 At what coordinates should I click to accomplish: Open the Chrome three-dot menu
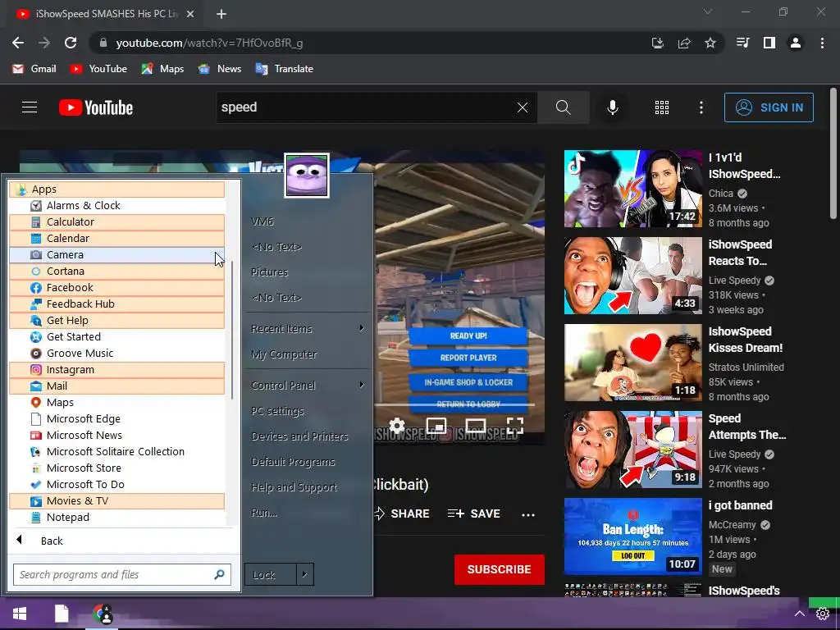click(822, 43)
